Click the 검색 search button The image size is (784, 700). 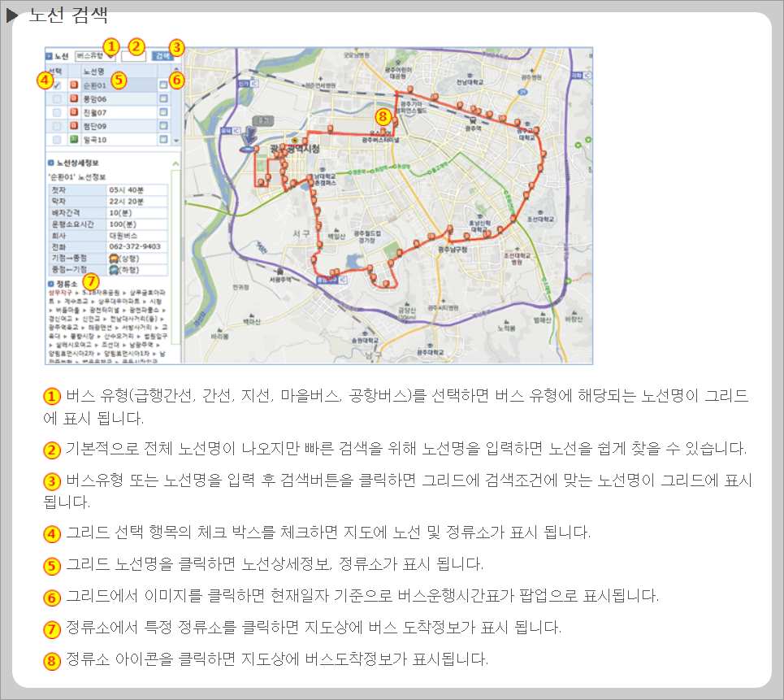pos(164,55)
